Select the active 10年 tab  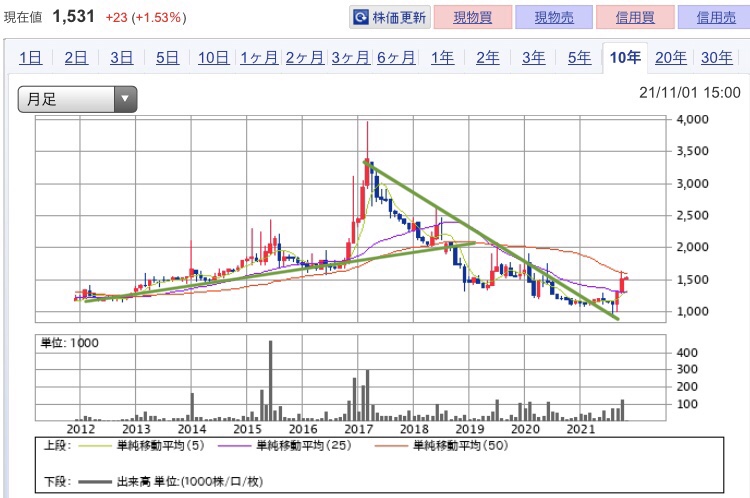point(625,58)
